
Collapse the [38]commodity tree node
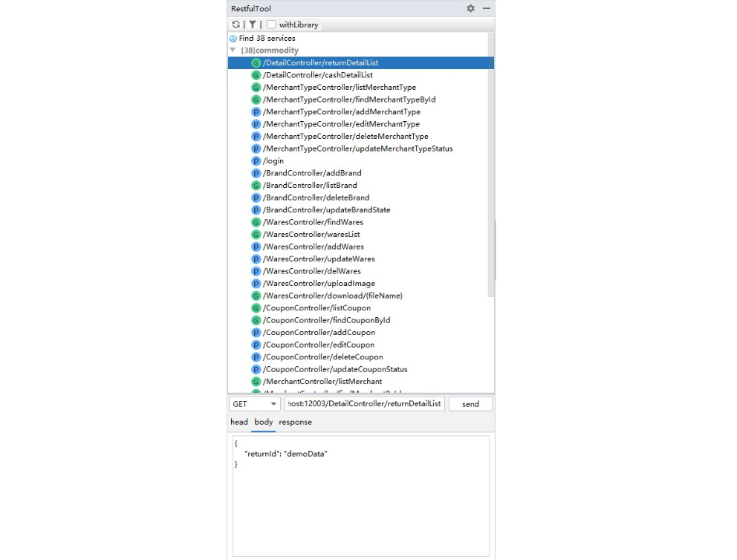[233, 50]
